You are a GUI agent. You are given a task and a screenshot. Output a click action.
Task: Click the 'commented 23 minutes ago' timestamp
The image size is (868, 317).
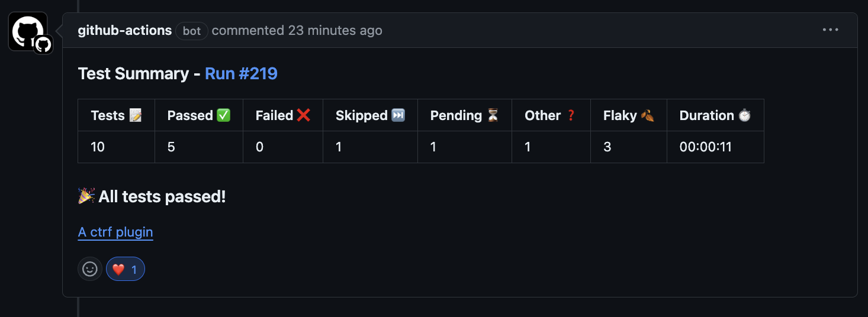[297, 30]
